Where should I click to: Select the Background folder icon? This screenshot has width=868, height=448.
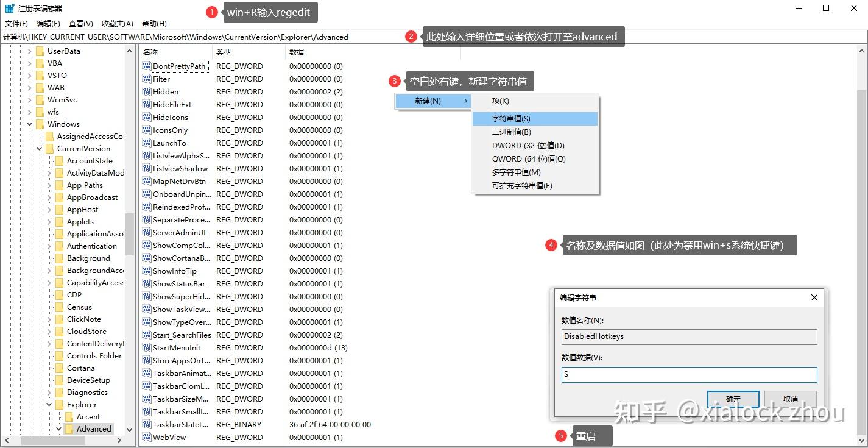point(59,258)
